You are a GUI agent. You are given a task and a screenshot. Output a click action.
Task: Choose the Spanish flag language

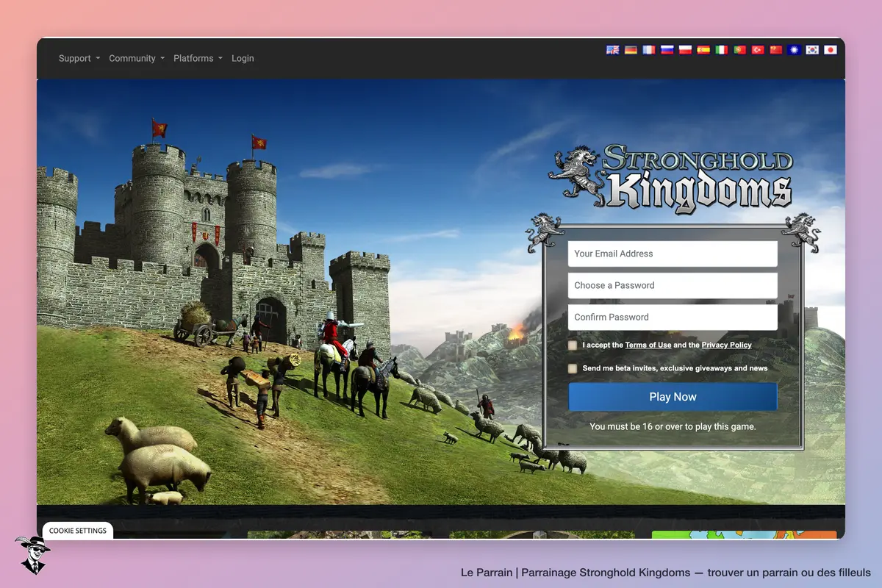point(703,50)
